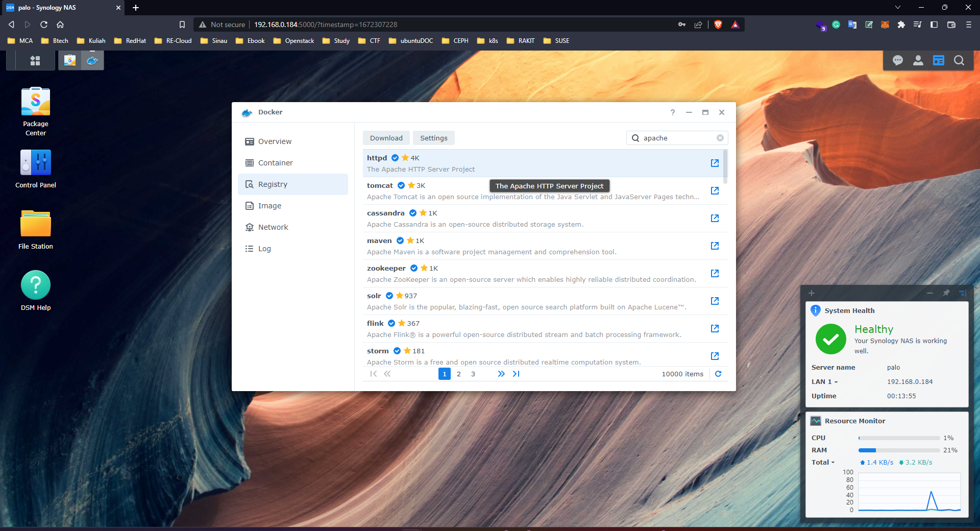Click the browser address bar URL

click(326, 25)
